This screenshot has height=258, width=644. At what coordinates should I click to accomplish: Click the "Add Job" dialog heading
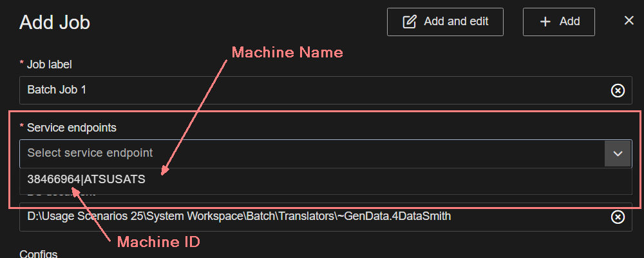click(x=55, y=23)
